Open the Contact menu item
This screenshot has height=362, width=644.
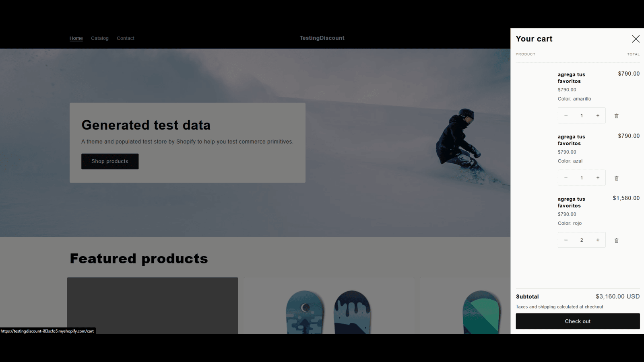tap(126, 38)
